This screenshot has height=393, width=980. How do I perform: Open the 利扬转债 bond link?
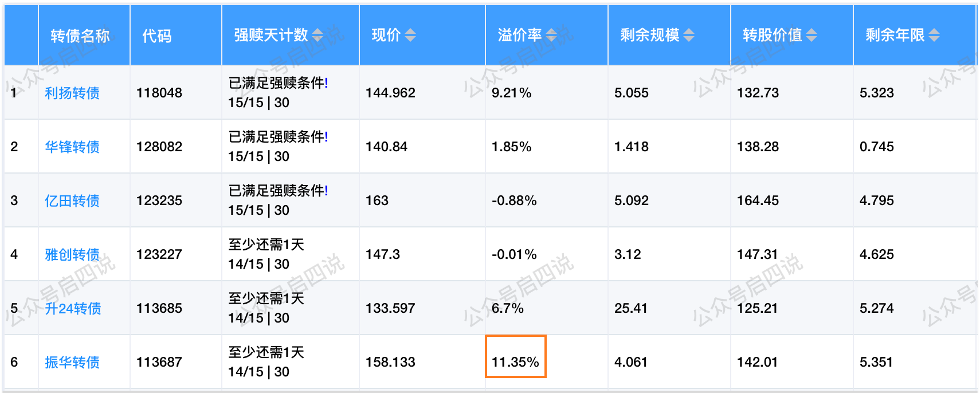[x=72, y=93]
